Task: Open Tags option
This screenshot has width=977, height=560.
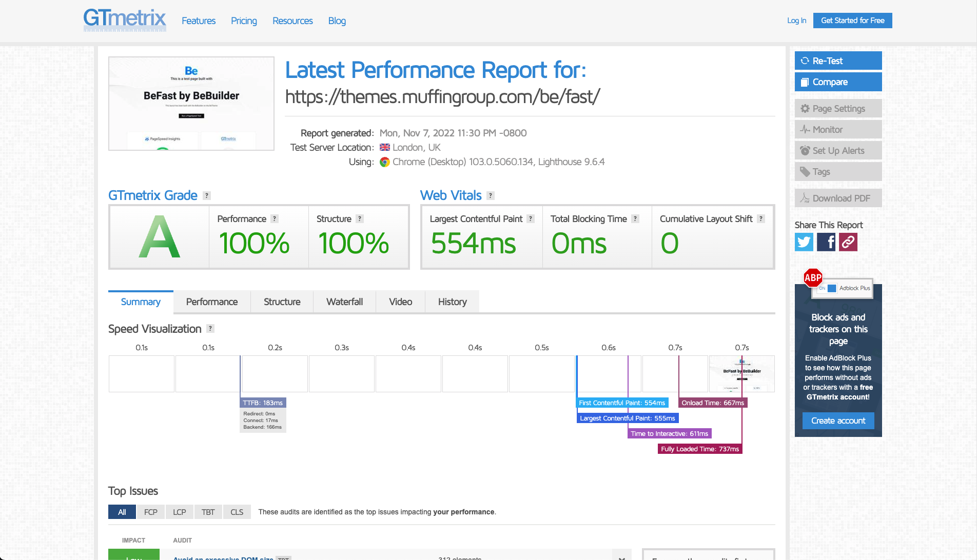Action: [838, 171]
